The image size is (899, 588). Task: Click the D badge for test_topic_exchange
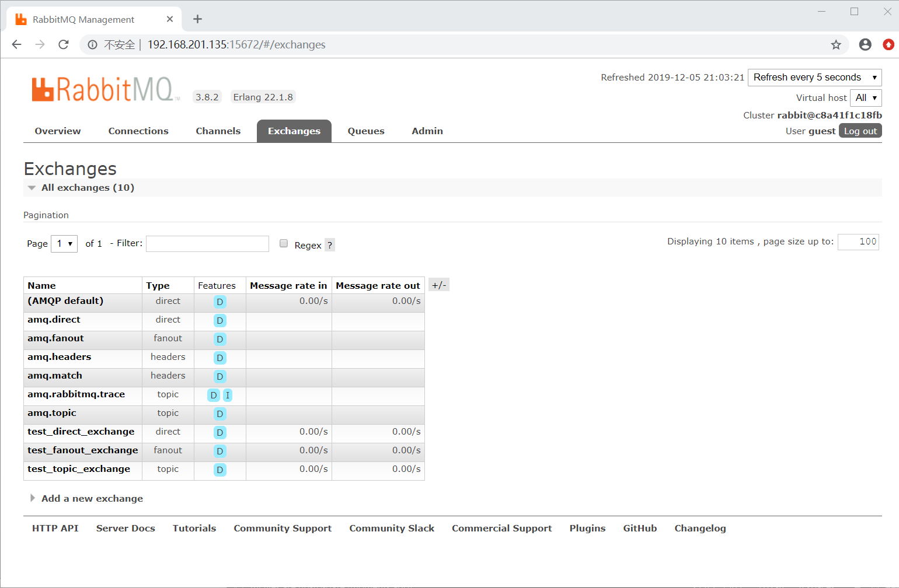pyautogui.click(x=219, y=470)
